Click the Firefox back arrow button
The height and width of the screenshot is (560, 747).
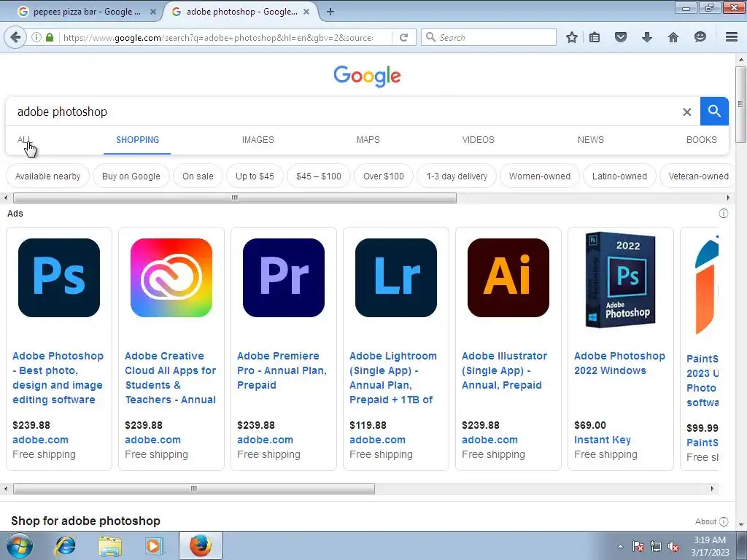click(16, 37)
